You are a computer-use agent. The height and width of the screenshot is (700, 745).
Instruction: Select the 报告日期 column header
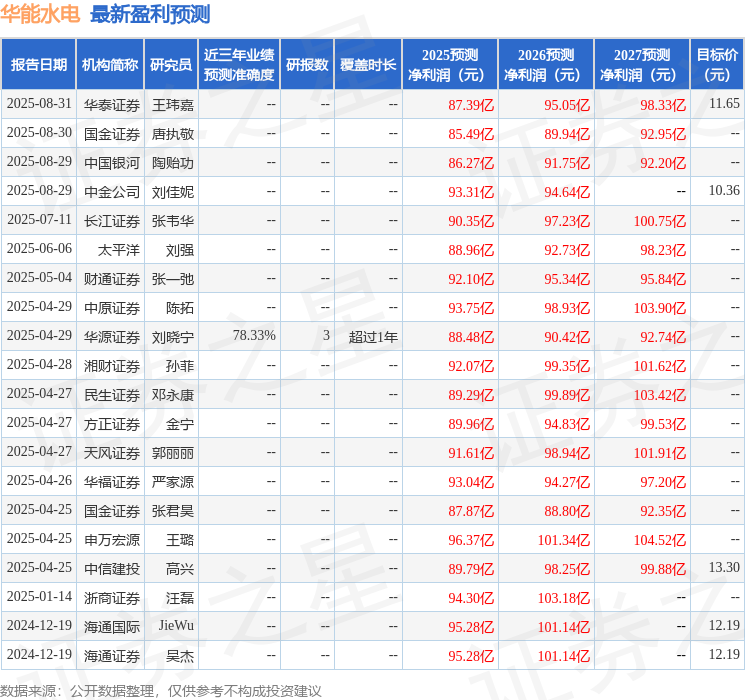39,64
